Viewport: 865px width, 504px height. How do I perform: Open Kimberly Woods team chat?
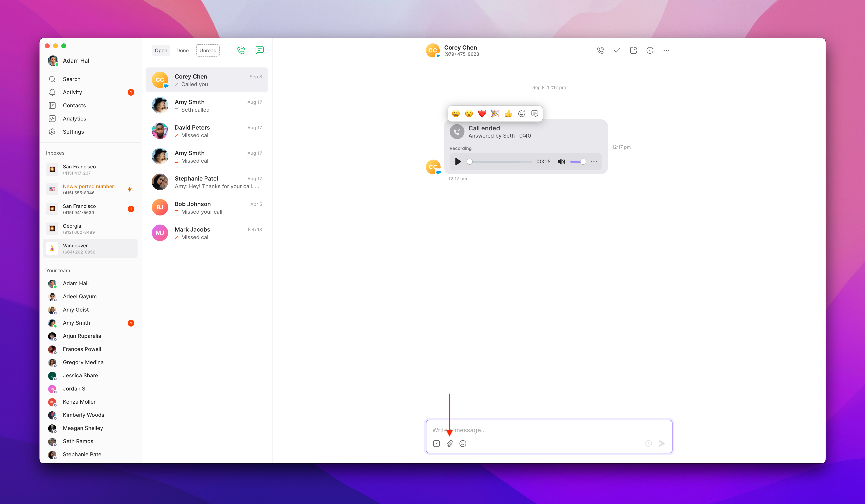pos(90,415)
